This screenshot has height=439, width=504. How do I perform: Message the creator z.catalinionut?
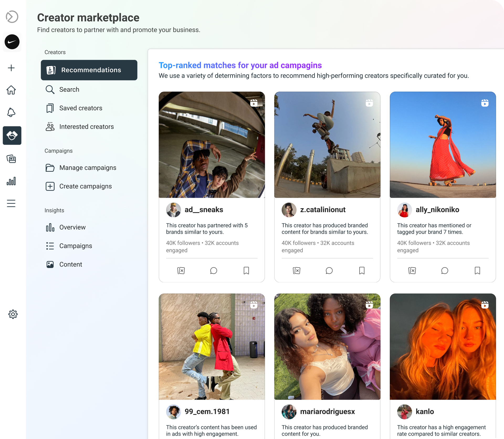pyautogui.click(x=329, y=271)
